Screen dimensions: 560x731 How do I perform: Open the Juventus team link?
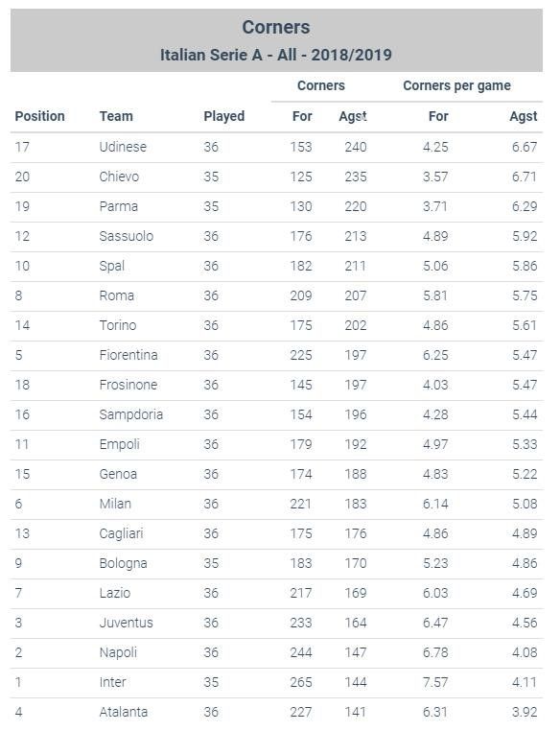pyautogui.click(x=126, y=623)
